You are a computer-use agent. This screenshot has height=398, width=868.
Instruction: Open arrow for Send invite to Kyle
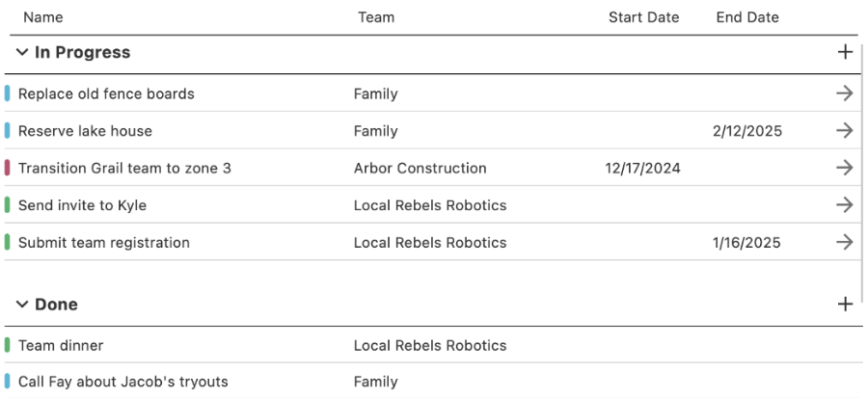pyautogui.click(x=845, y=205)
